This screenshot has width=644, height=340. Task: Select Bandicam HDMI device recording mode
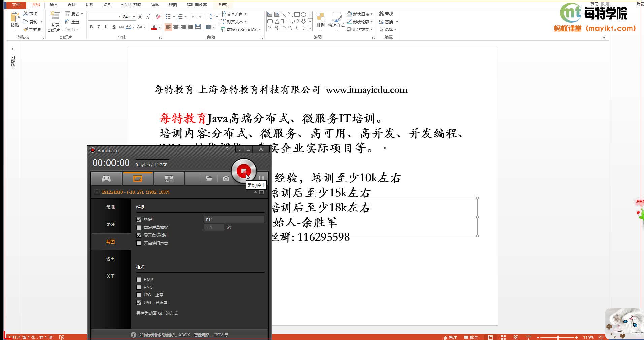(x=169, y=179)
